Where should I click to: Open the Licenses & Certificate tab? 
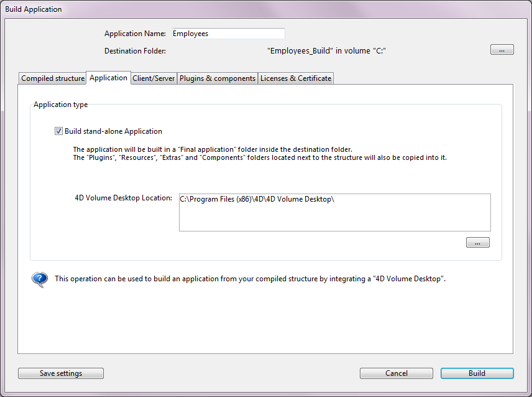pyautogui.click(x=296, y=78)
